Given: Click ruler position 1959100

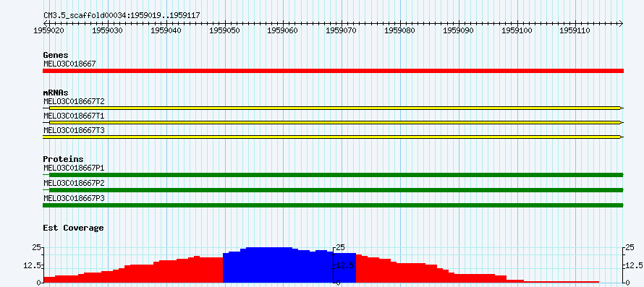Looking at the screenshot, I should tap(517, 30).
